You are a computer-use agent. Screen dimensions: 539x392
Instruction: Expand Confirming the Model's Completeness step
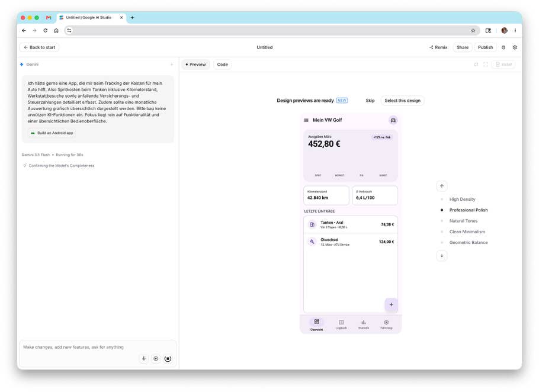pos(59,166)
